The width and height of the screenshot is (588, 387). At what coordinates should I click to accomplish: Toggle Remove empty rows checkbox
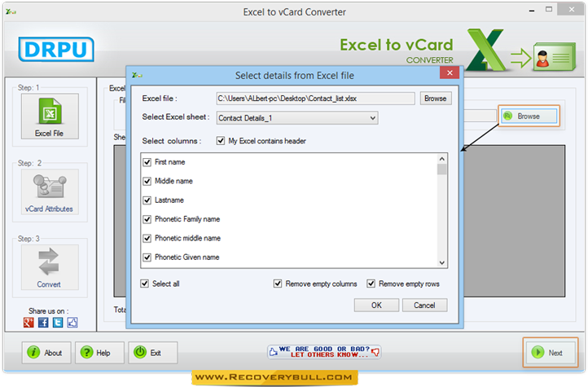[x=371, y=284]
